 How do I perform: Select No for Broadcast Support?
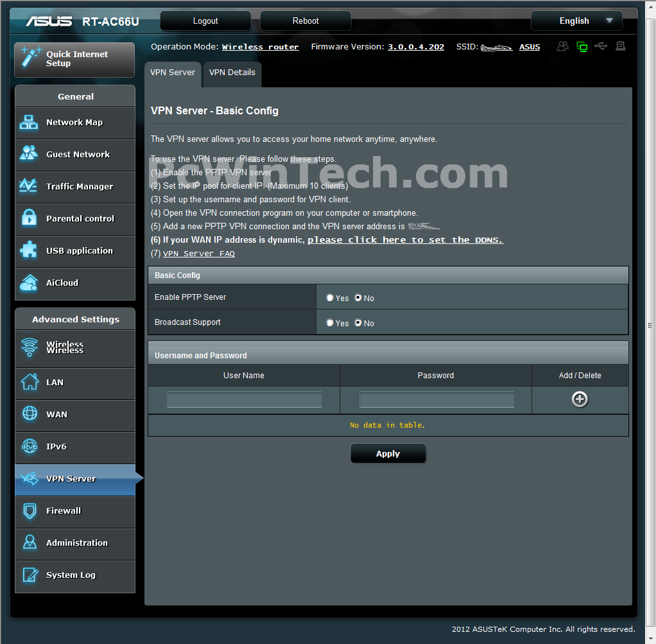pyautogui.click(x=358, y=322)
